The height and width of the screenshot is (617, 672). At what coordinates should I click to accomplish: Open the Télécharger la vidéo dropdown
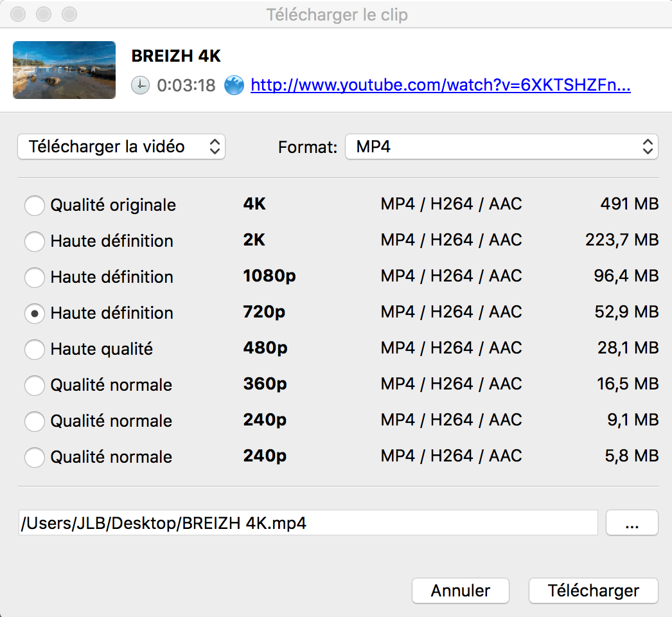point(121,147)
